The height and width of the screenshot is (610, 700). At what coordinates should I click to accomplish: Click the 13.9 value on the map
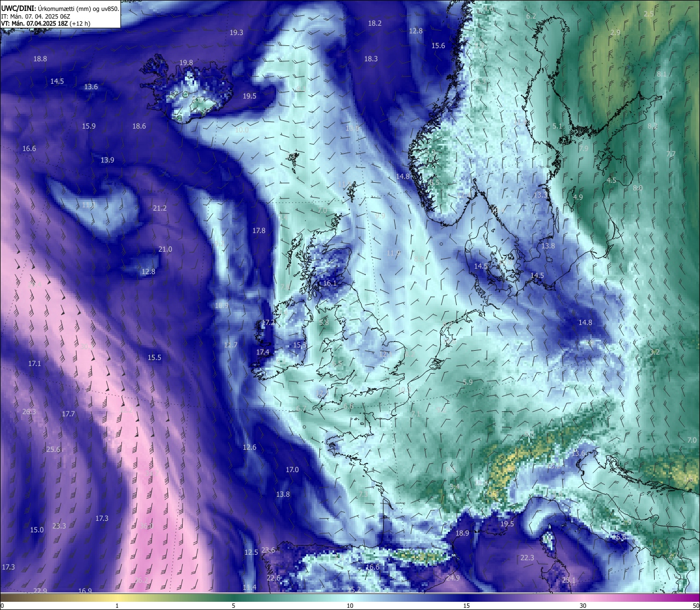(x=107, y=160)
